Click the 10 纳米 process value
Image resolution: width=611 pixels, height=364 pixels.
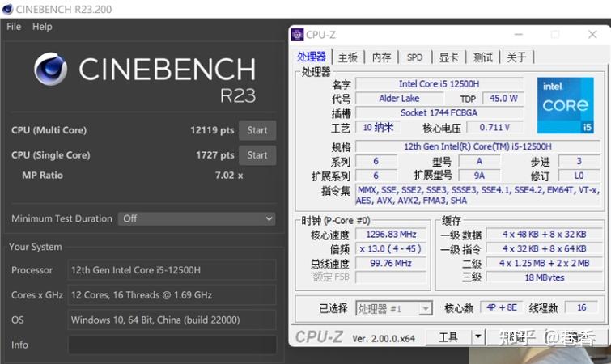point(378,128)
